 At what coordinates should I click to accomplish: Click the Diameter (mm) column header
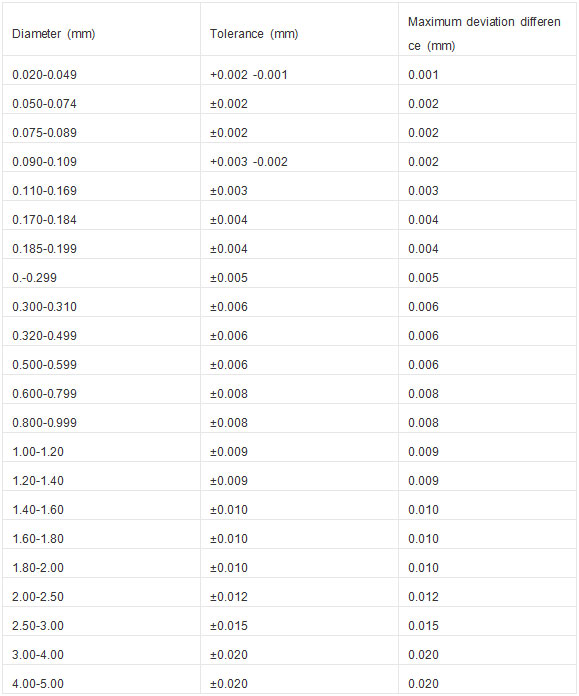pos(53,34)
